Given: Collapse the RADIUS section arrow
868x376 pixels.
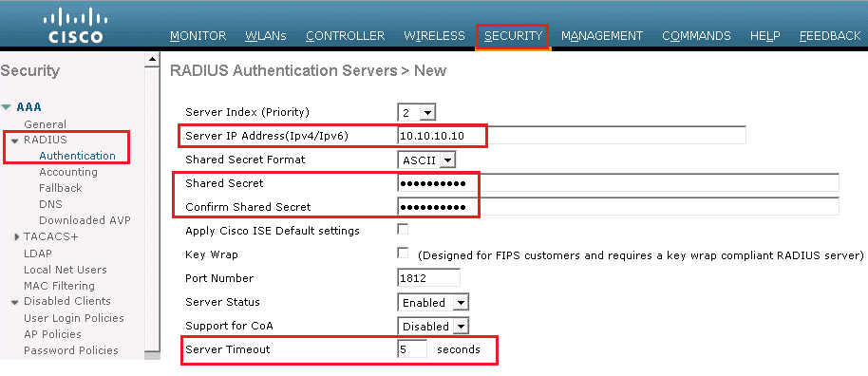Looking at the screenshot, I should click(15, 141).
